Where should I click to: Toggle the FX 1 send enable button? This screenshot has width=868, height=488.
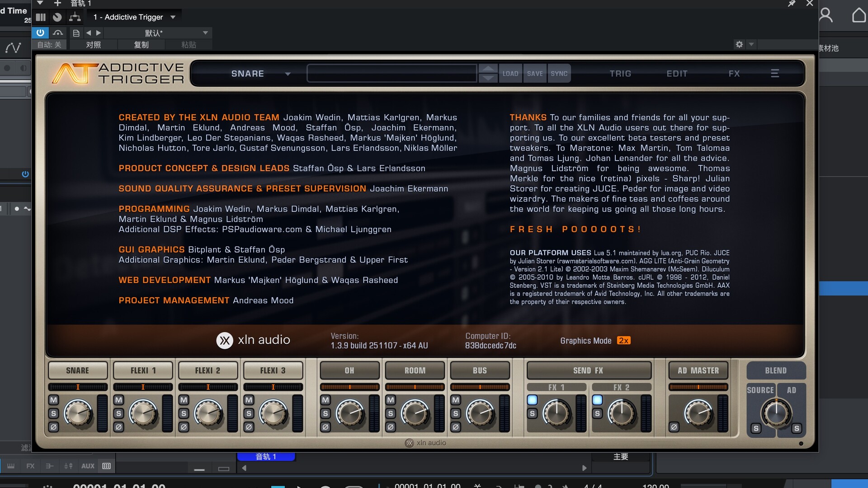(532, 400)
